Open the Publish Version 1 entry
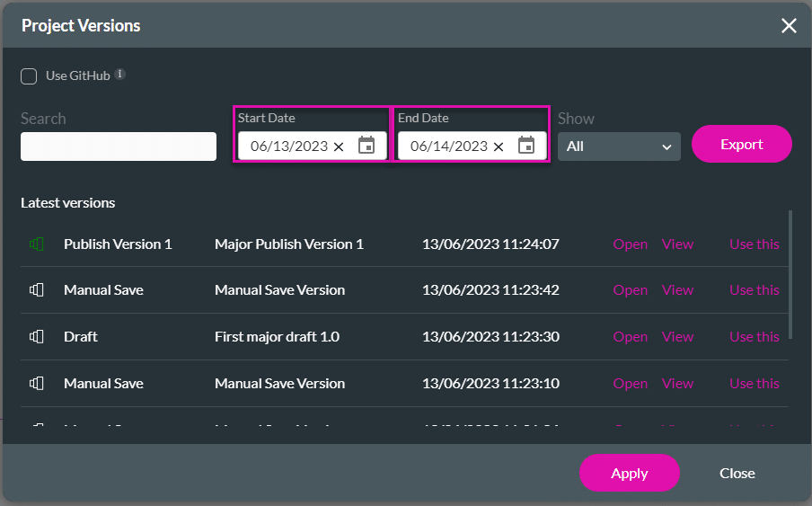Image resolution: width=812 pixels, height=506 pixels. click(630, 244)
